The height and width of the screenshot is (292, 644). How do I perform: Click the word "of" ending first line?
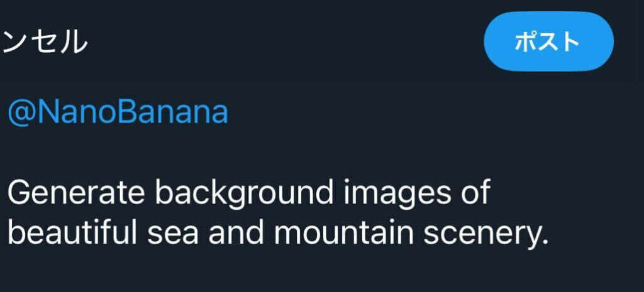pyautogui.click(x=474, y=193)
